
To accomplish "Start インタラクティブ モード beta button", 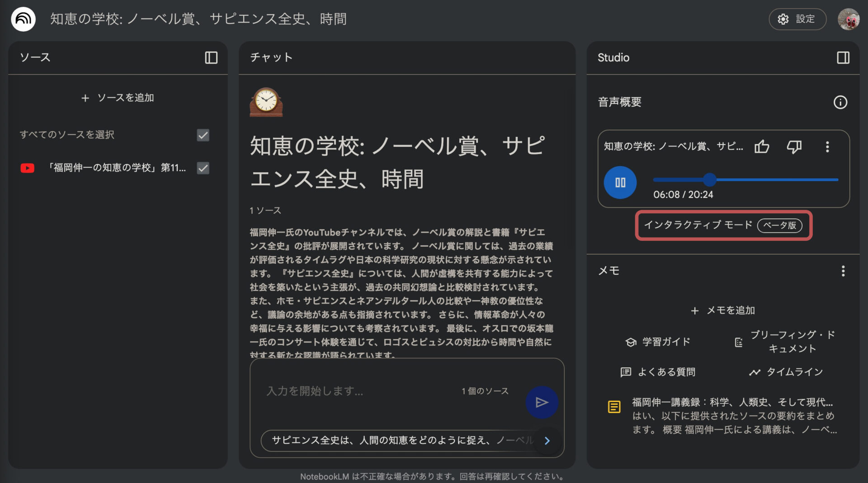I will [723, 225].
